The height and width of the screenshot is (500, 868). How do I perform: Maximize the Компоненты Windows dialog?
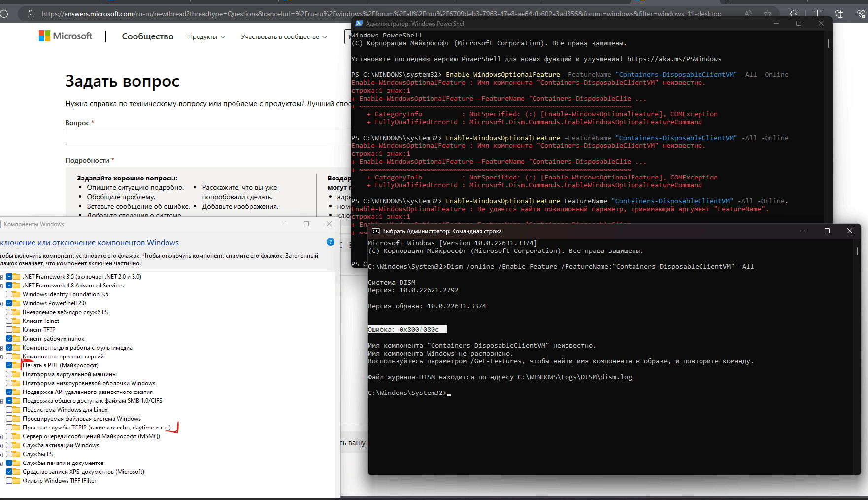pos(306,224)
